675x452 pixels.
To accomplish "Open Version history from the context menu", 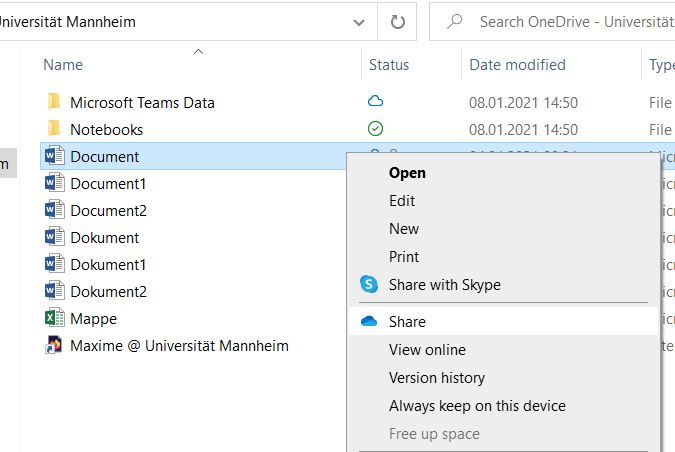I will (503, 378).
